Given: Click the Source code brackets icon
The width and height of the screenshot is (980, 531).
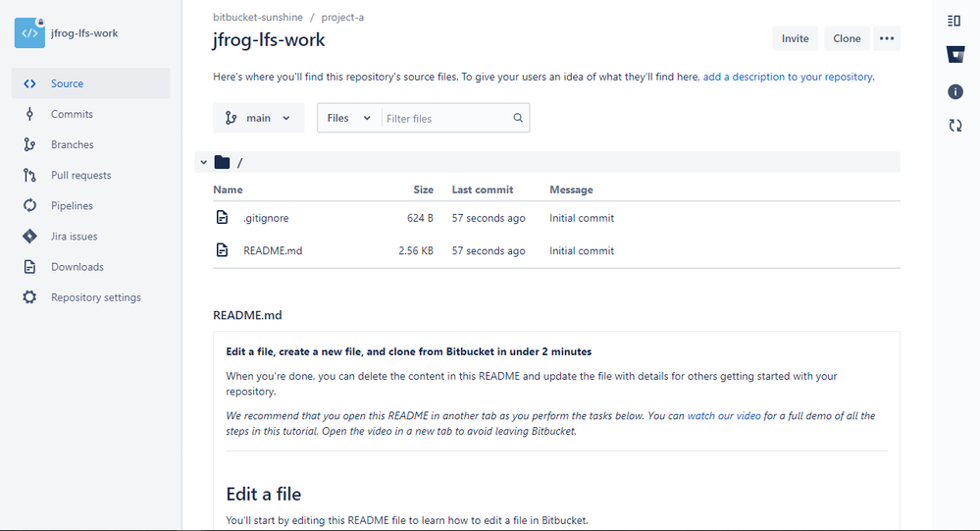Looking at the screenshot, I should pyautogui.click(x=29, y=83).
